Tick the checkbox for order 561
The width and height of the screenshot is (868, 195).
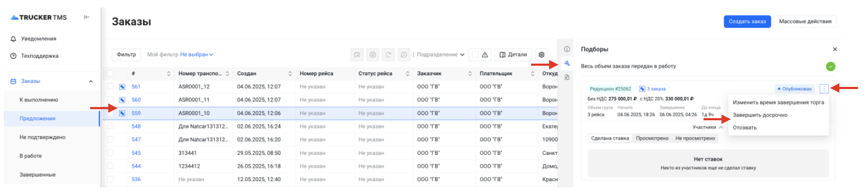point(110,86)
